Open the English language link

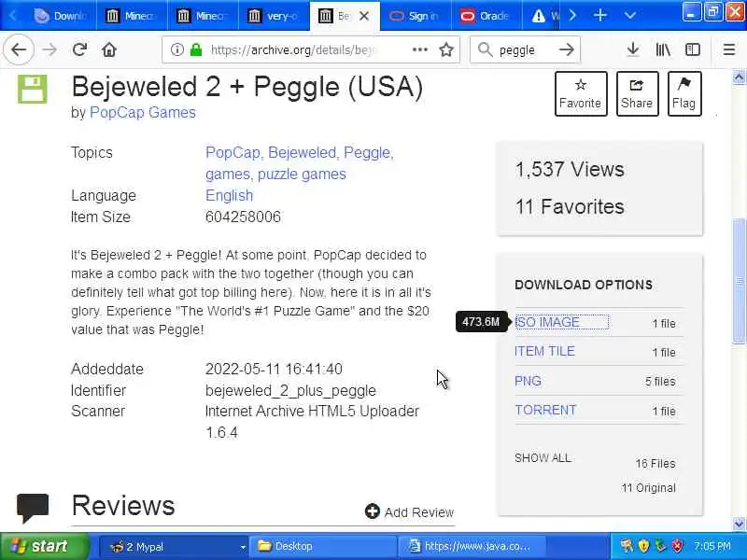229,196
